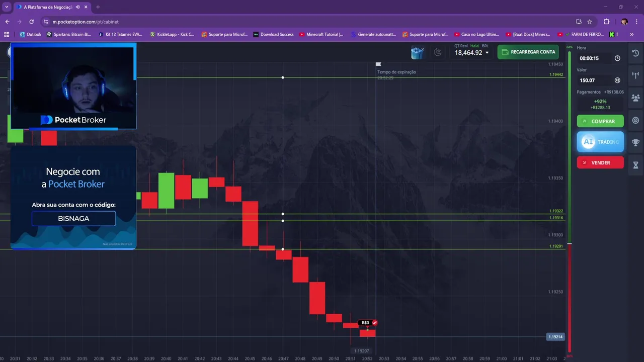
Task: Select the 1.19442 horizontal line handle
Action: 283,77
